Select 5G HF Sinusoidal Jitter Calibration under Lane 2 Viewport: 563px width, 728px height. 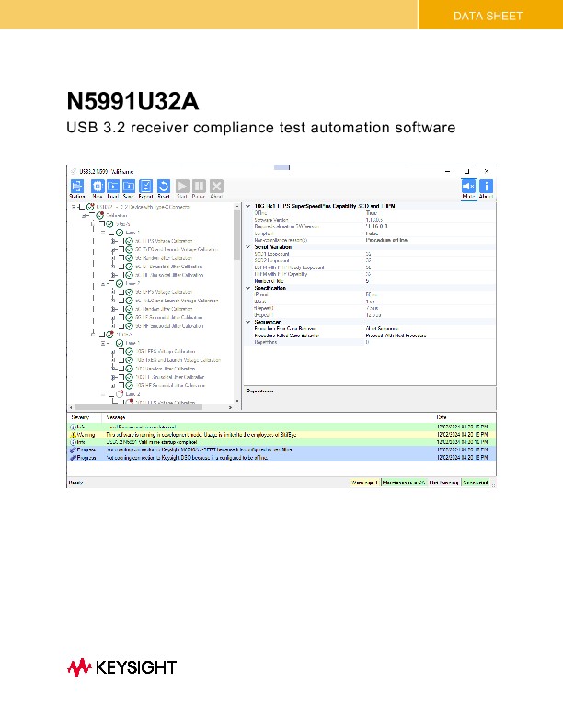coord(169,326)
